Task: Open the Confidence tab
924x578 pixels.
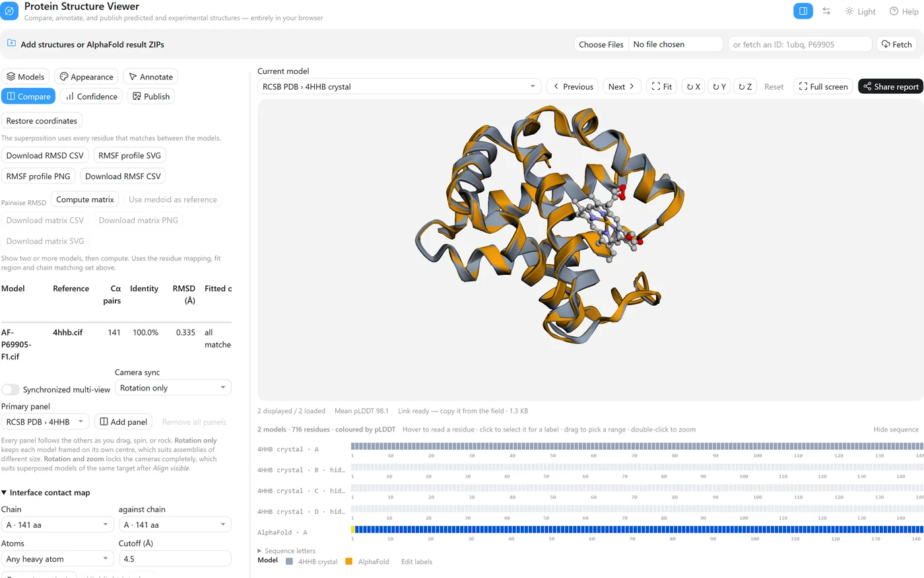Action: [91, 96]
